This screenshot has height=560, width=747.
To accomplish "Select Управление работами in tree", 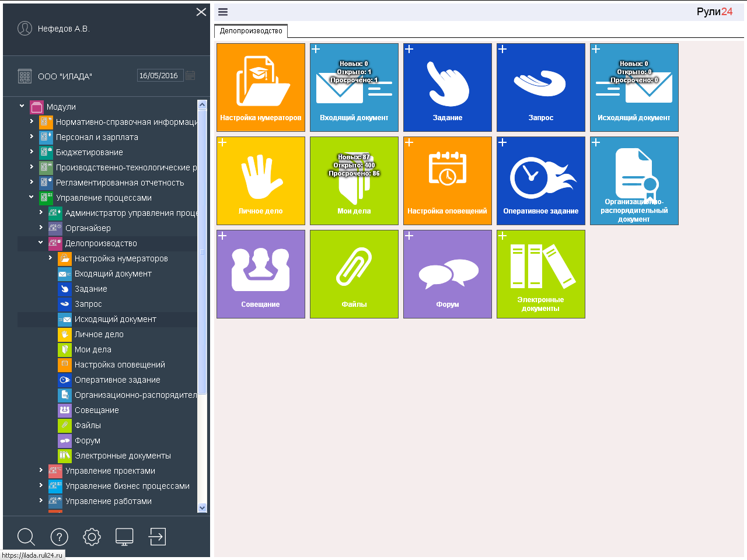I will pos(109,501).
